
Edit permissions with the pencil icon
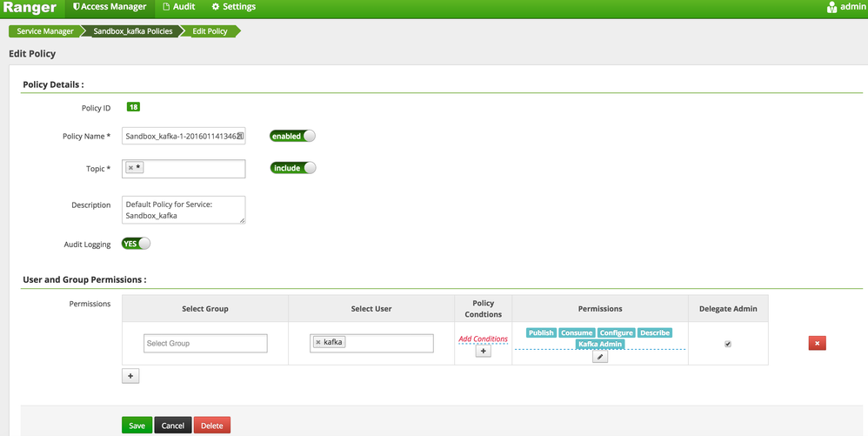coord(600,358)
